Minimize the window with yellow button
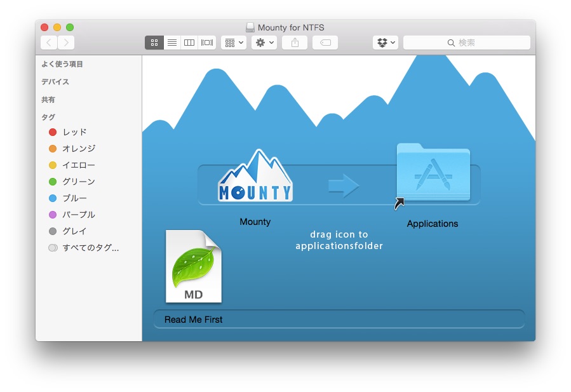 (x=57, y=27)
